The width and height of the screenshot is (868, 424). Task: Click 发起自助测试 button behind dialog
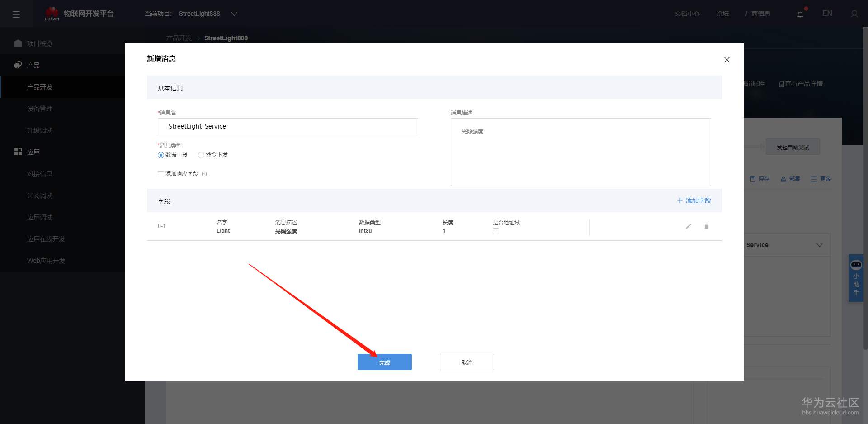coord(793,147)
